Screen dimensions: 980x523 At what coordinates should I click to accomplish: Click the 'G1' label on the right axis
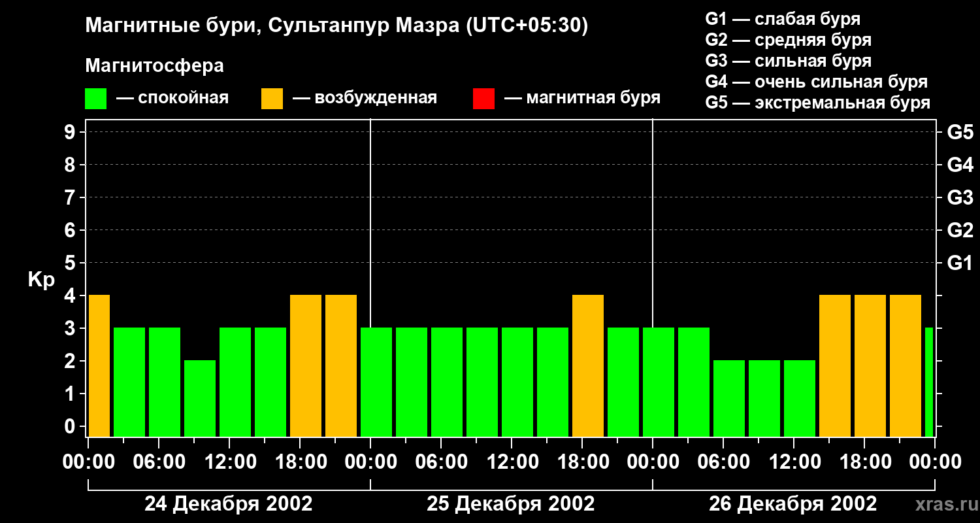pyautogui.click(x=960, y=263)
